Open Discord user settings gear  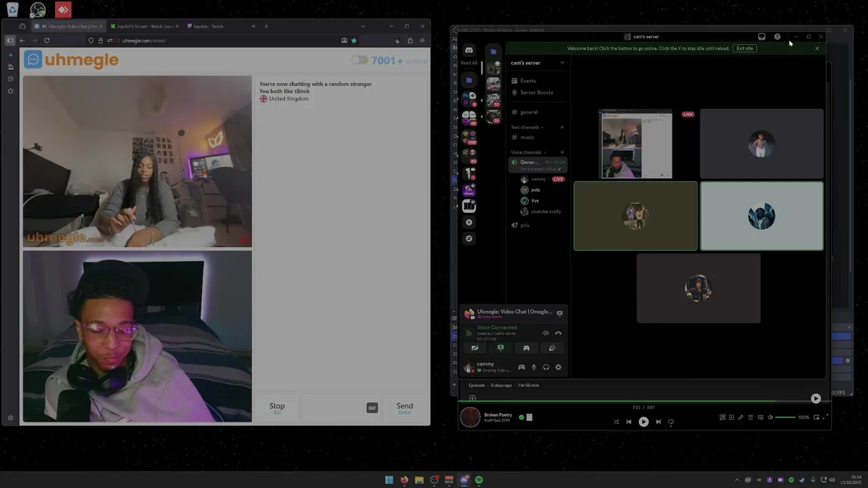558,367
